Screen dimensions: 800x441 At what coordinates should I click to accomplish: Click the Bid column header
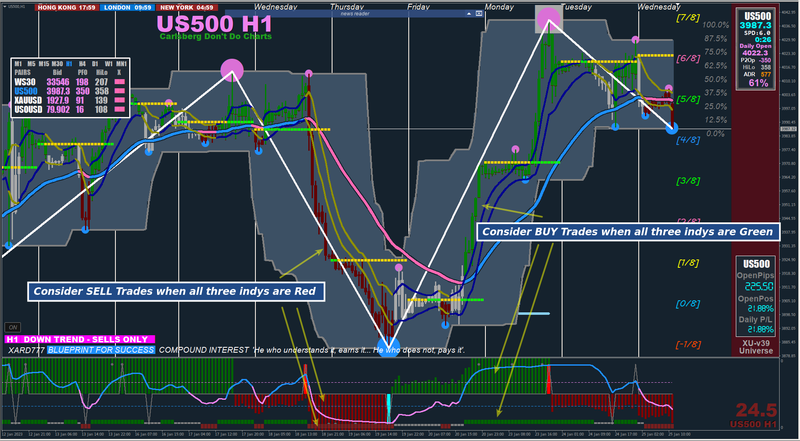57,72
